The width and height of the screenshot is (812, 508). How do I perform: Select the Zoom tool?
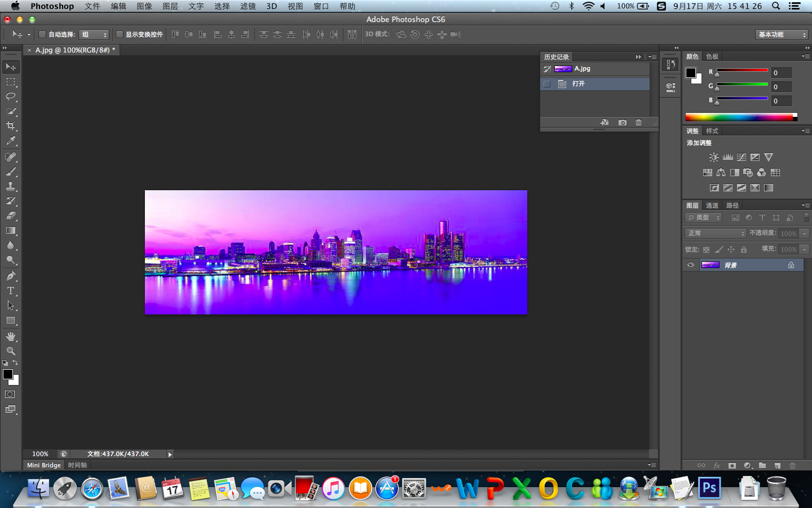11,351
